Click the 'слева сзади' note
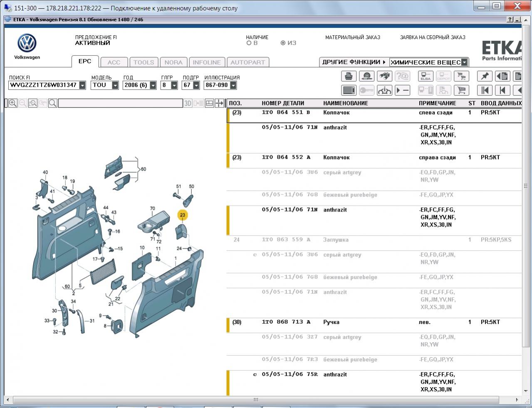Screen dimensions: 532x408 [x=435, y=113]
